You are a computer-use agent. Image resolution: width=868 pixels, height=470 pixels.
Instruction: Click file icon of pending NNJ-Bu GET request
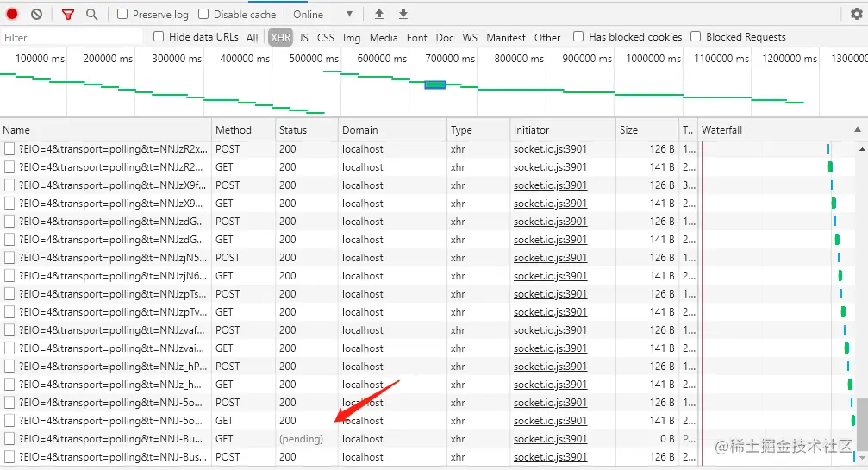point(9,439)
